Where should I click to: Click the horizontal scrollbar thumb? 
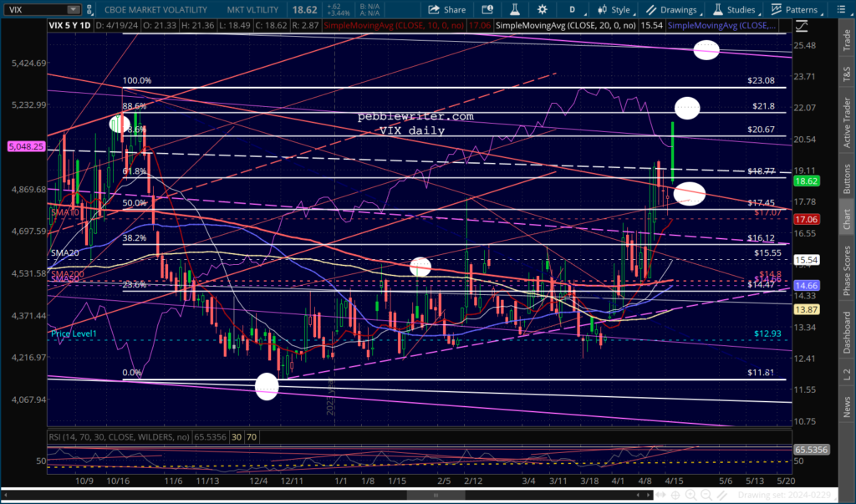click(436, 496)
